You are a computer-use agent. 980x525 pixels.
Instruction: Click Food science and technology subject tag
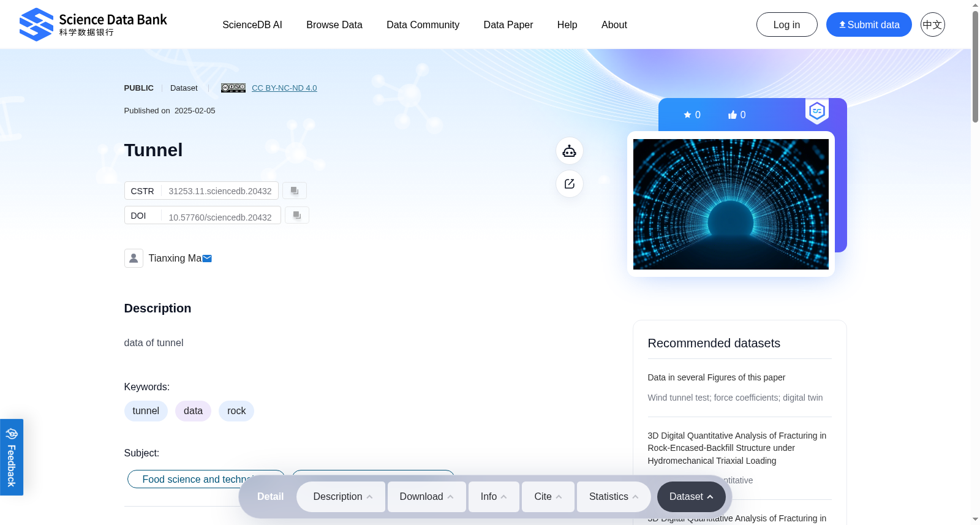point(206,479)
